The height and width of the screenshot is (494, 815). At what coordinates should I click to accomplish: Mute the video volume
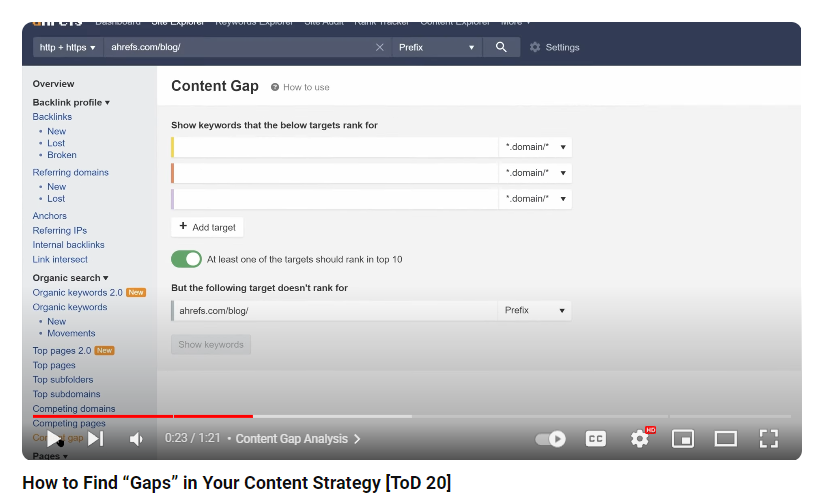point(136,439)
